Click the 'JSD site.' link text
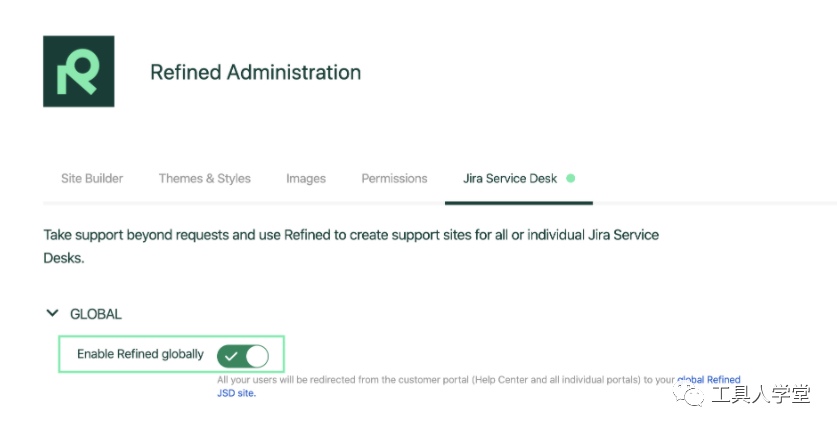 coord(236,393)
